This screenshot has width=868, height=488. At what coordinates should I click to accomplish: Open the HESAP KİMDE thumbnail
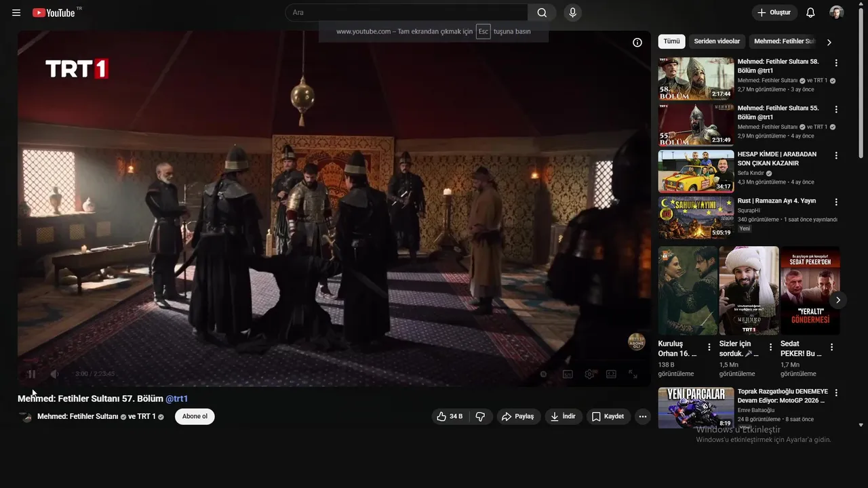pyautogui.click(x=696, y=171)
